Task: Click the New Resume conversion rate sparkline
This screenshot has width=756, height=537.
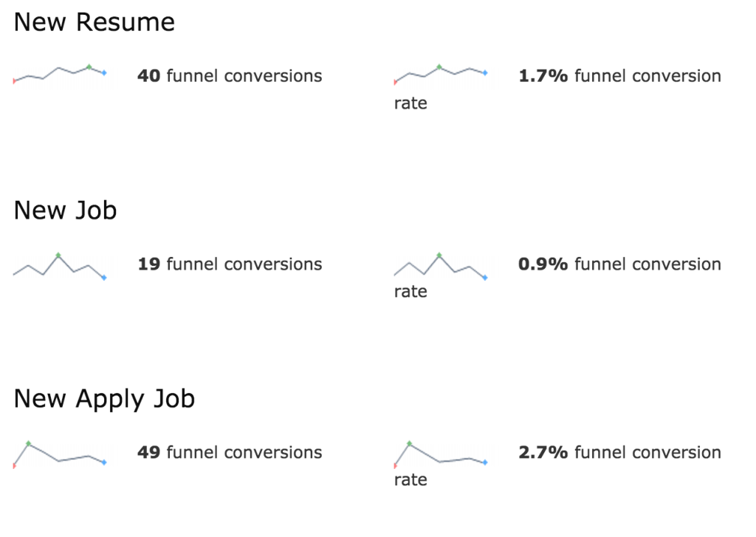Action: pyautogui.click(x=440, y=74)
